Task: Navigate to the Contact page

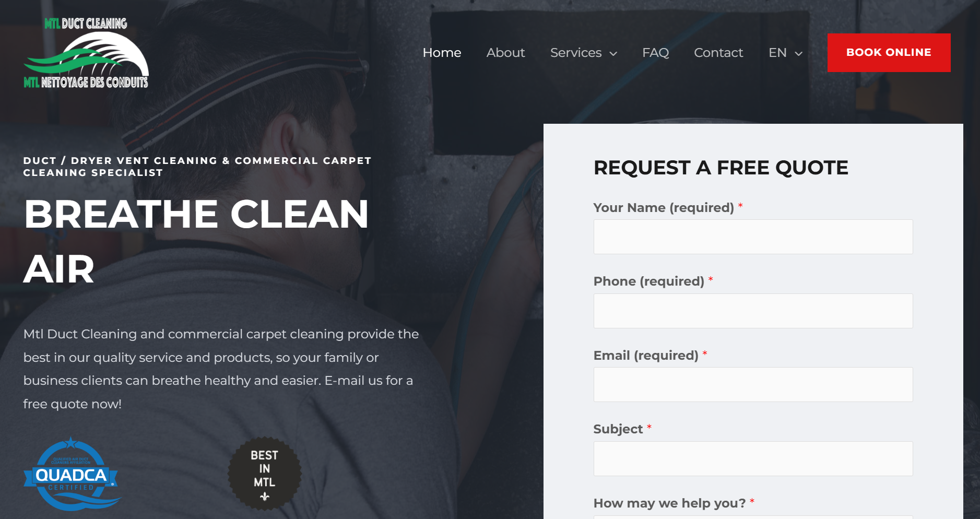Action: [718, 53]
